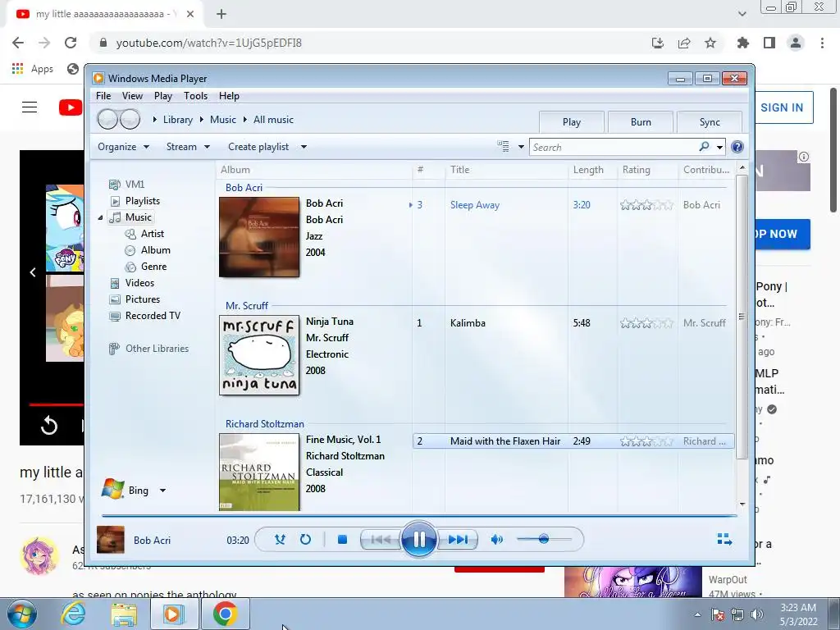Sort by the Title column header

(x=506, y=170)
